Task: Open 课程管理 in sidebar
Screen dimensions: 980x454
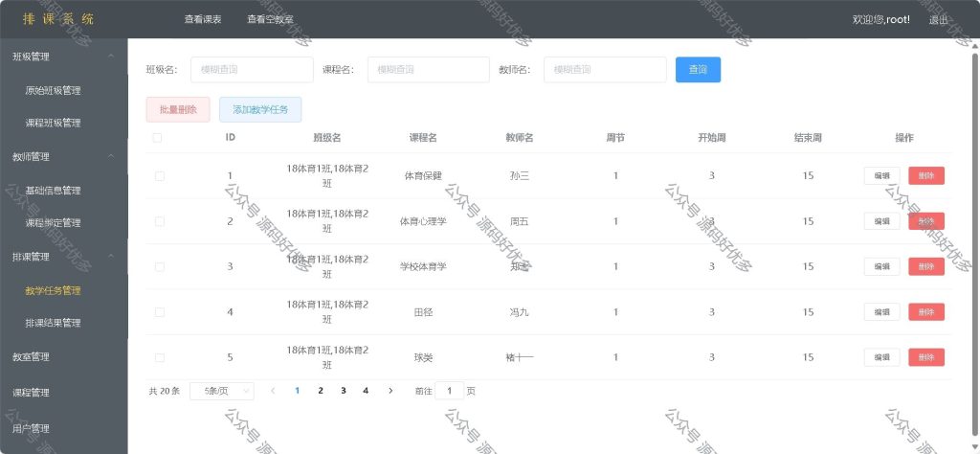Action: coord(32,393)
